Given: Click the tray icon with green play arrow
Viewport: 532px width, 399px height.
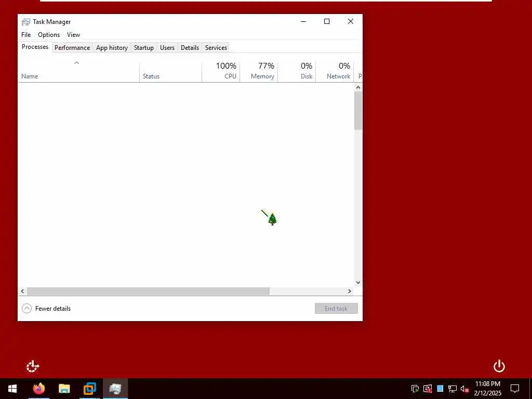Looking at the screenshot, I should point(415,389).
